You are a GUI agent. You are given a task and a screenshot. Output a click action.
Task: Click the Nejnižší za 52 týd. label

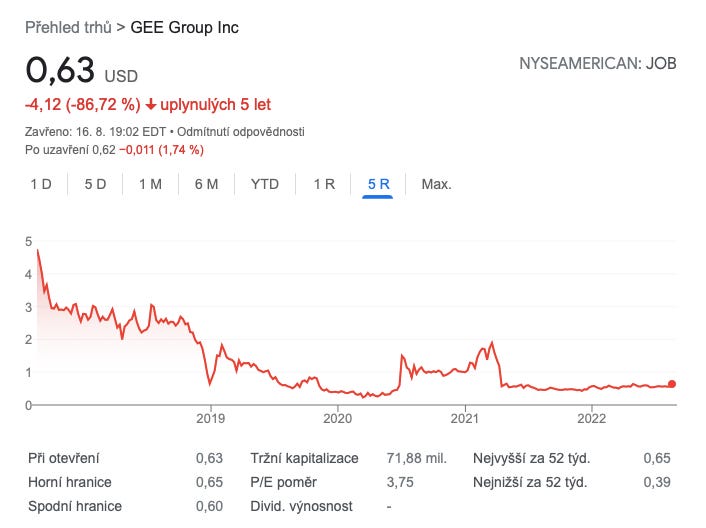pos(530,482)
